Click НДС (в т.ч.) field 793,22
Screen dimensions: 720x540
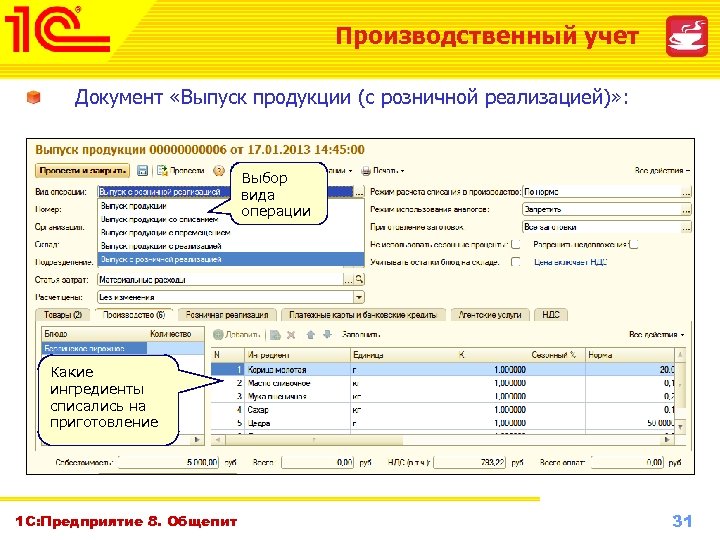click(469, 462)
